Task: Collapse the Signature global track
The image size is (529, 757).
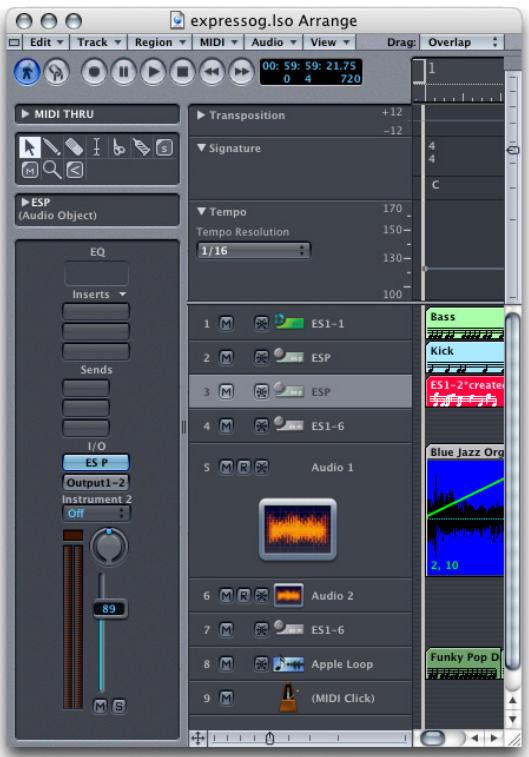Action: click(202, 148)
